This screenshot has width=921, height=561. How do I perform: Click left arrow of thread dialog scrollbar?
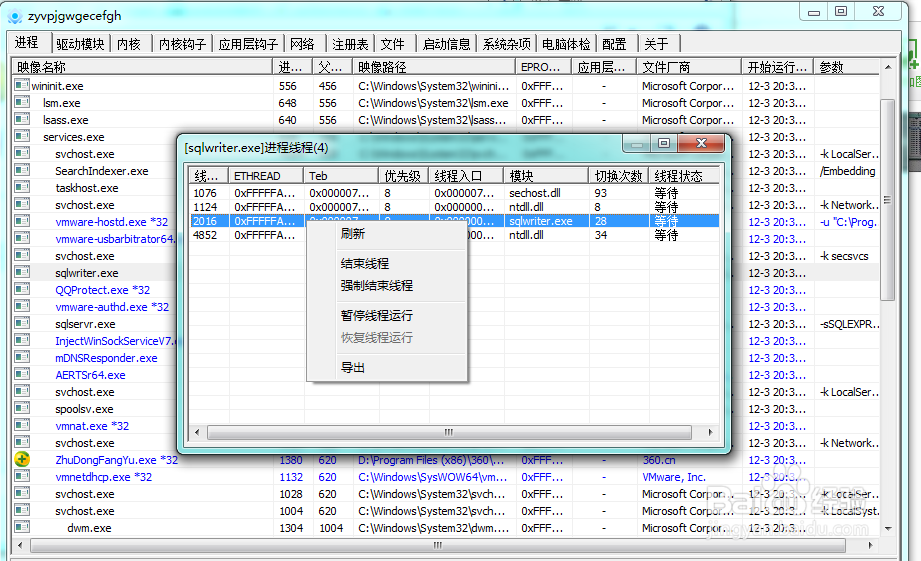coord(197,432)
